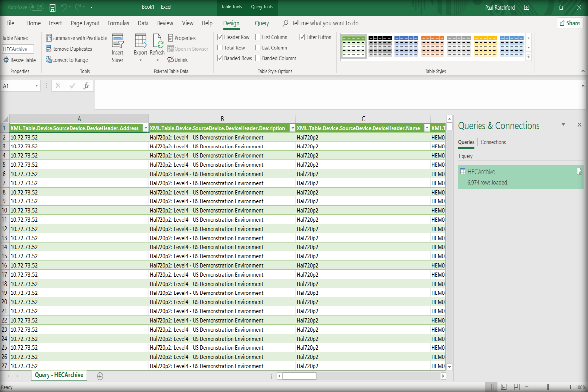This screenshot has height=392, width=588.
Task: Toggle the Filter Button checkbox
Action: 302,37
